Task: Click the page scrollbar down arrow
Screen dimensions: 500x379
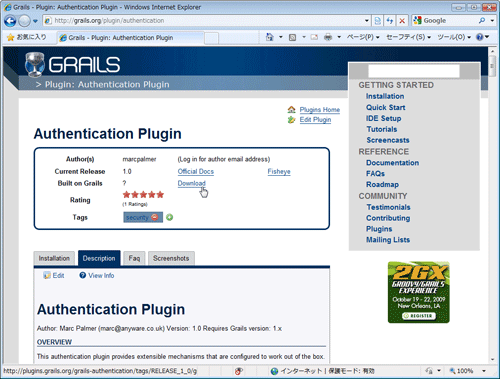Action: click(x=492, y=360)
